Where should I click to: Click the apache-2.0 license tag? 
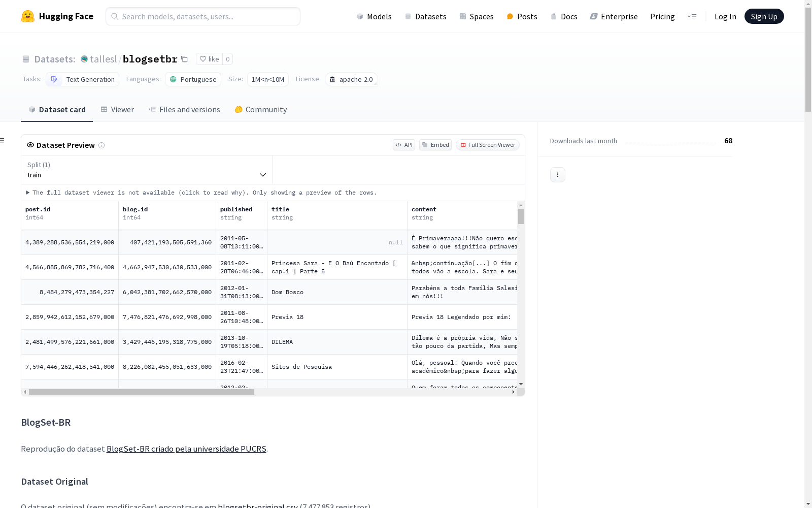click(x=351, y=79)
